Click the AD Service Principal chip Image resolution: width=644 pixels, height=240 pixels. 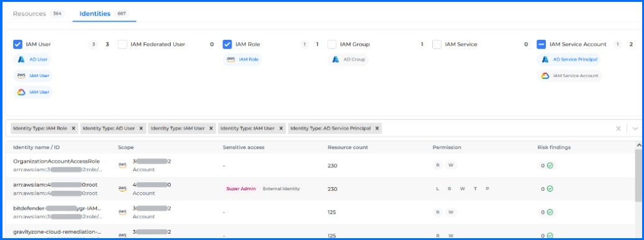tap(569, 60)
